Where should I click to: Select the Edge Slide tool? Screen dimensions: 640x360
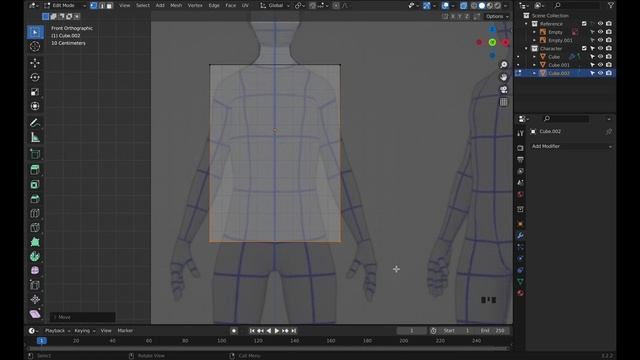tap(35, 285)
